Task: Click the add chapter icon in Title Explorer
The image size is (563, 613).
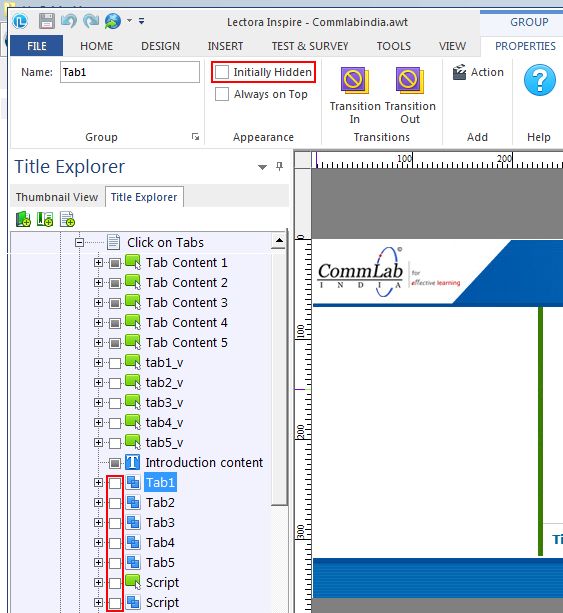Action: [x=23, y=219]
